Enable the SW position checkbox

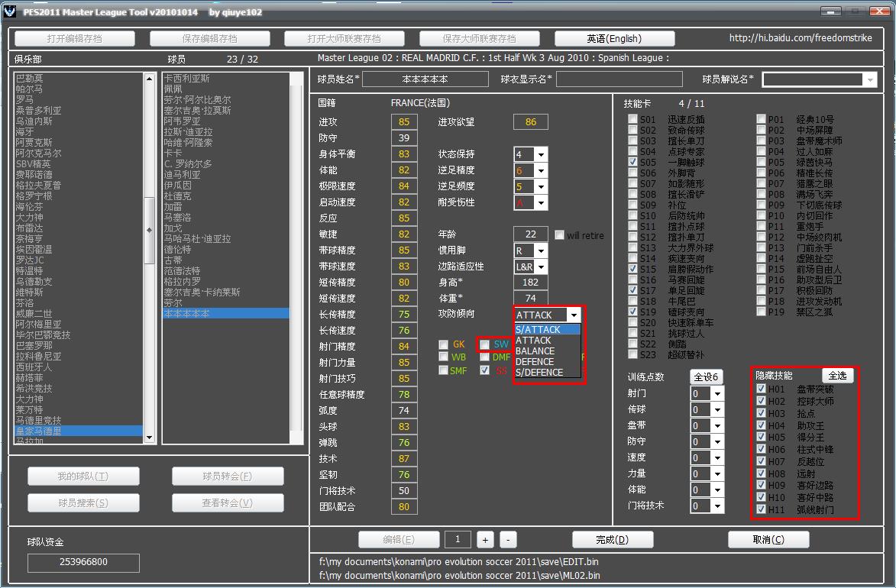tap(484, 345)
